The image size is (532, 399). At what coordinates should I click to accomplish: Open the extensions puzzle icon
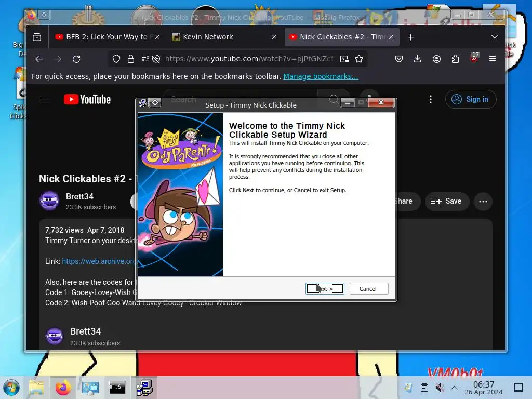(455, 59)
